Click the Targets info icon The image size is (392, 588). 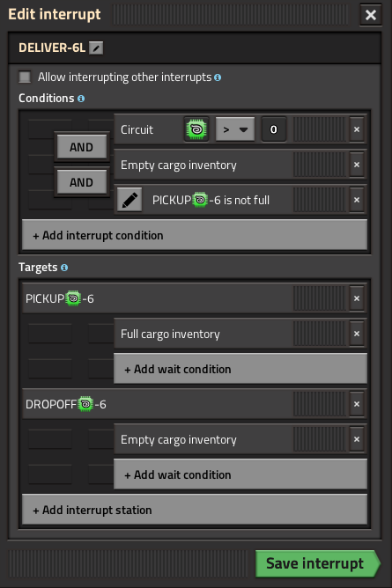click(x=64, y=268)
